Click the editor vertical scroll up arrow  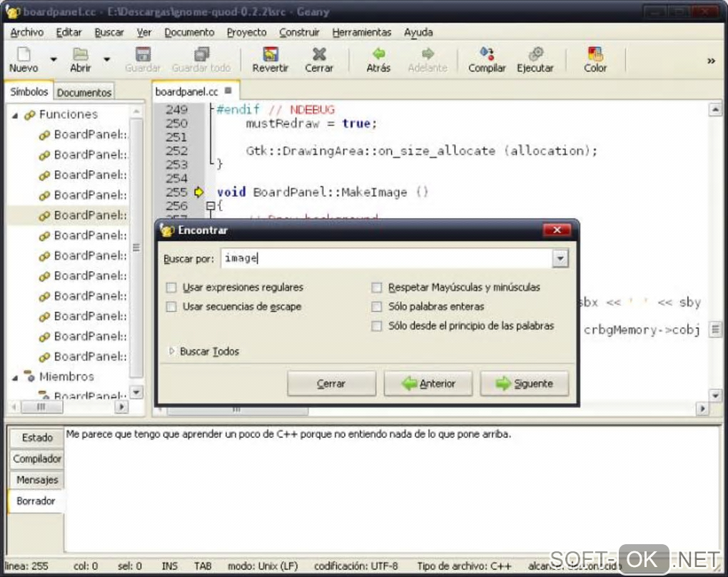pos(715,110)
